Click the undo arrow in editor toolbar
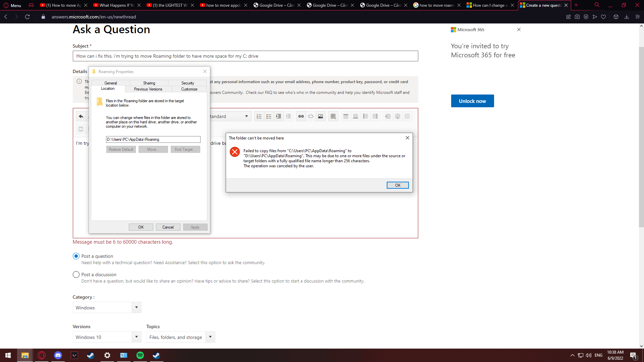 pyautogui.click(x=81, y=116)
